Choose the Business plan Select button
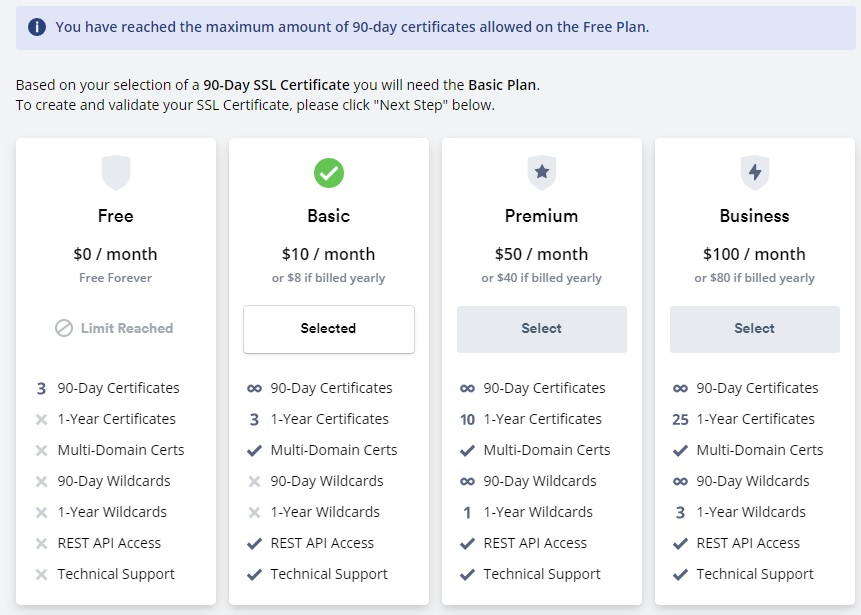This screenshot has height=615, width=861. tap(755, 329)
